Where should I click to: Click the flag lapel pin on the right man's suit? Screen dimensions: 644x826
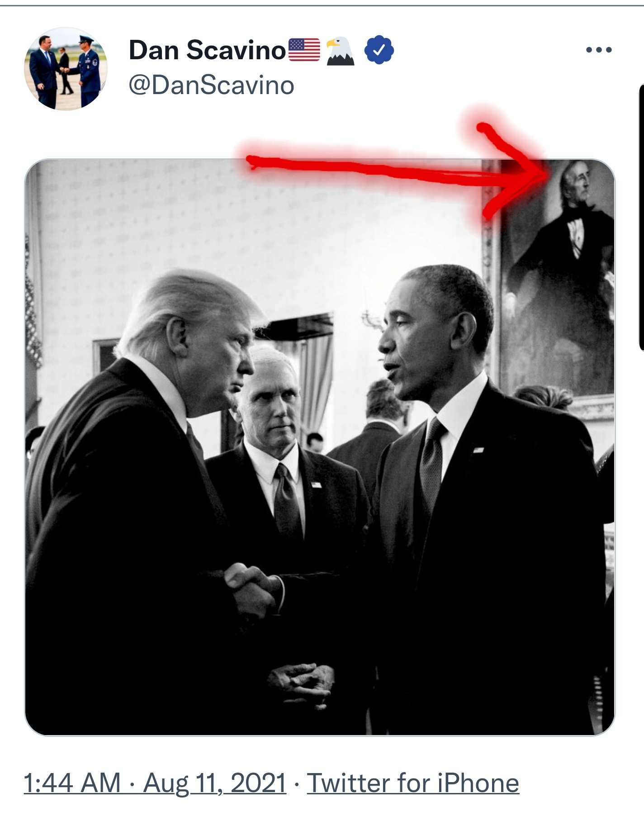coord(478,450)
